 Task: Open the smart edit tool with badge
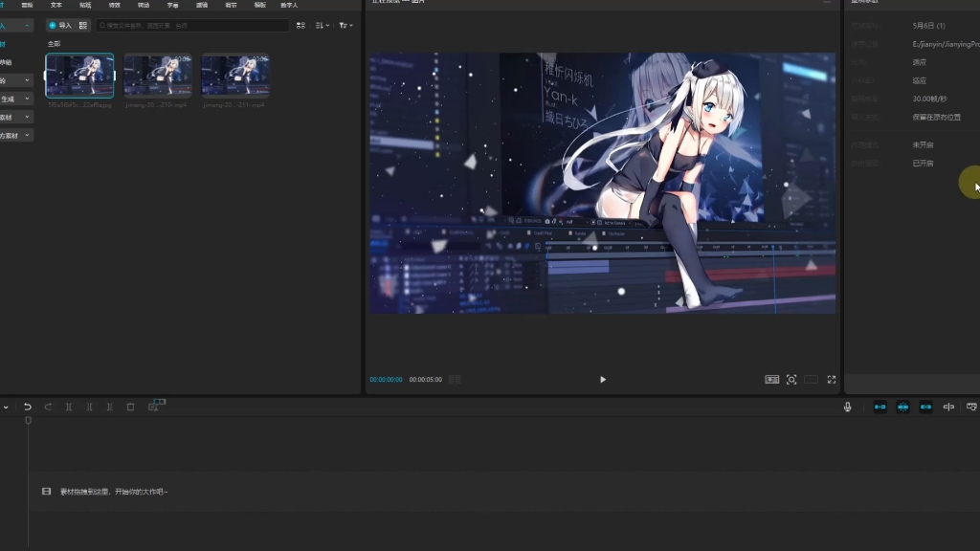[x=154, y=407]
